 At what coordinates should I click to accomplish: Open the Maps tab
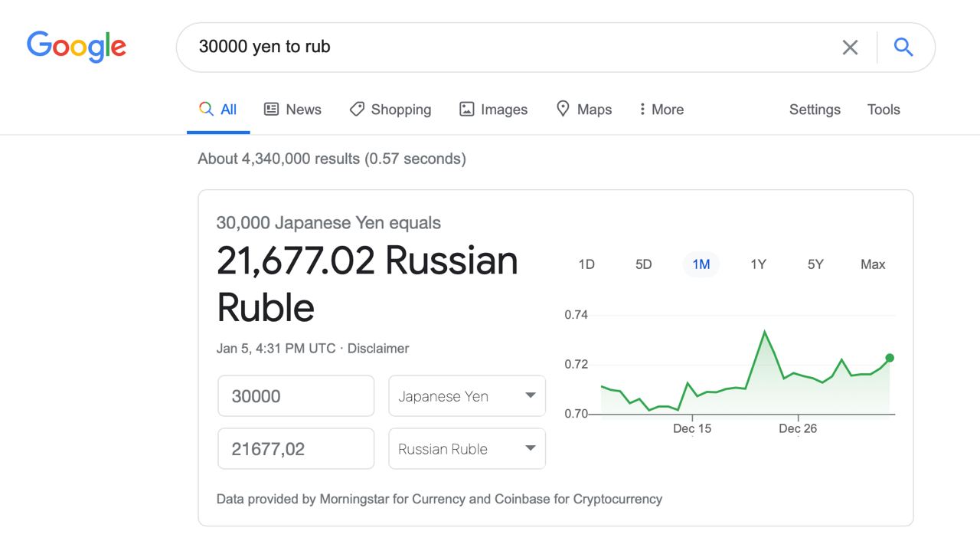click(x=583, y=110)
